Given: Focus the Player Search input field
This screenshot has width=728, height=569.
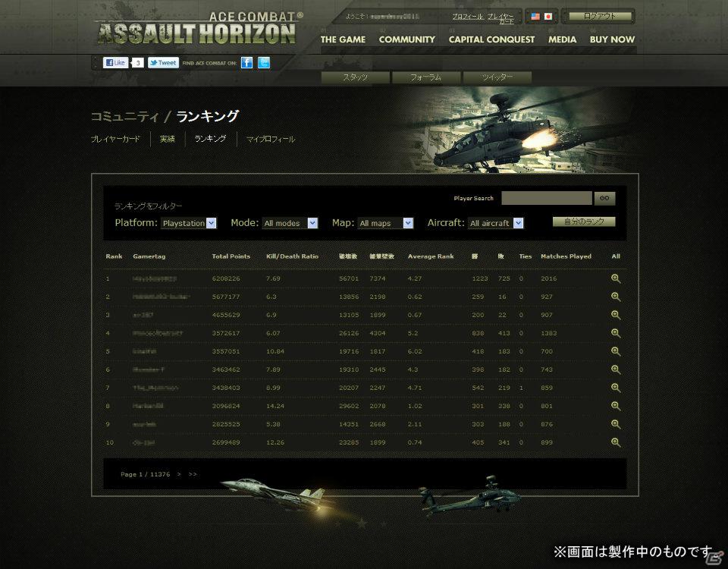Looking at the screenshot, I should [x=547, y=198].
